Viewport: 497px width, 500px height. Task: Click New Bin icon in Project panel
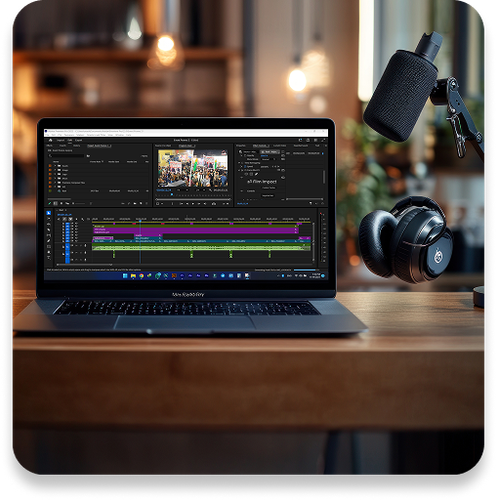135,203
